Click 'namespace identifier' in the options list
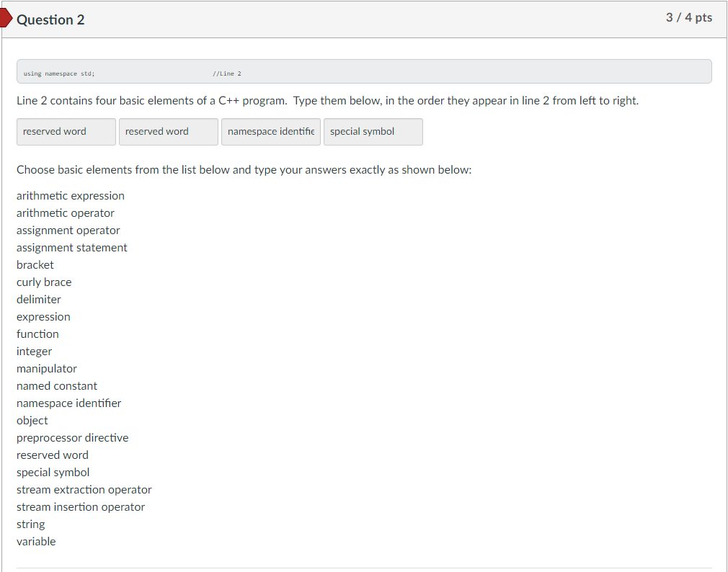The width and height of the screenshot is (728, 572). [68, 403]
